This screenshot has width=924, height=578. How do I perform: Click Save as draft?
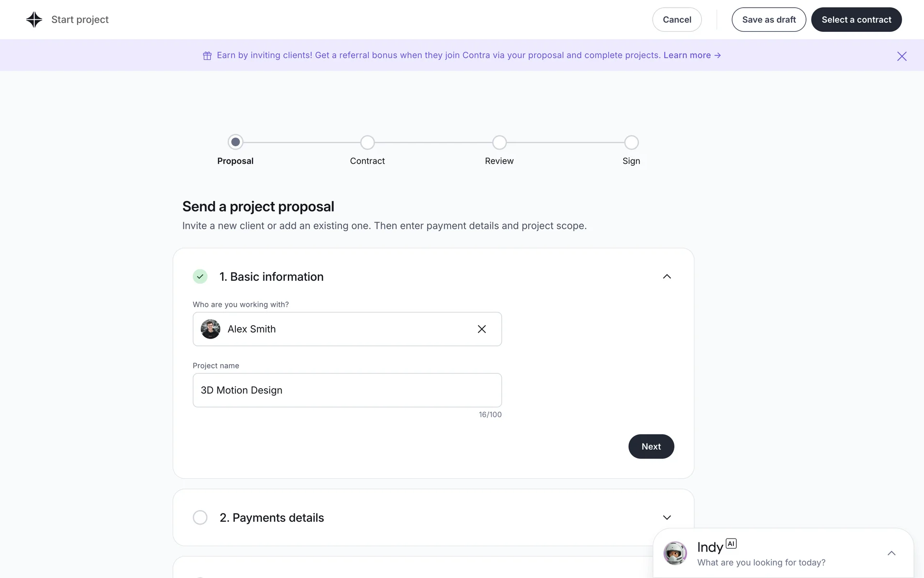pyautogui.click(x=769, y=20)
